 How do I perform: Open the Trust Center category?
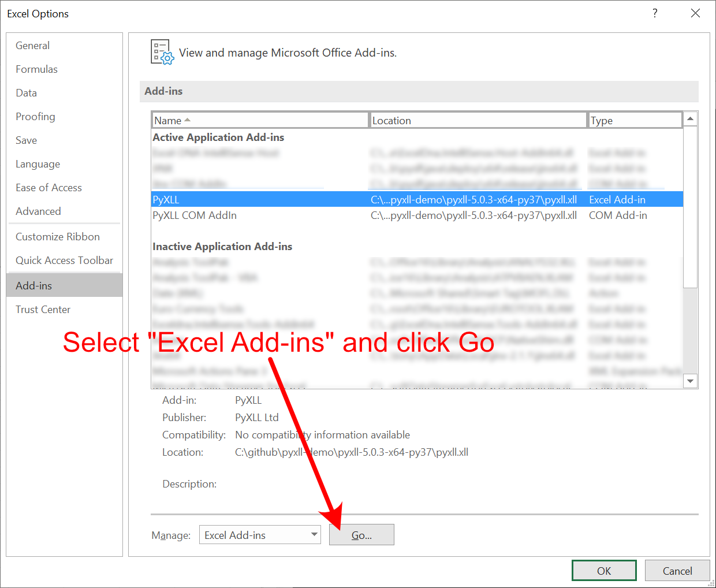click(x=43, y=310)
